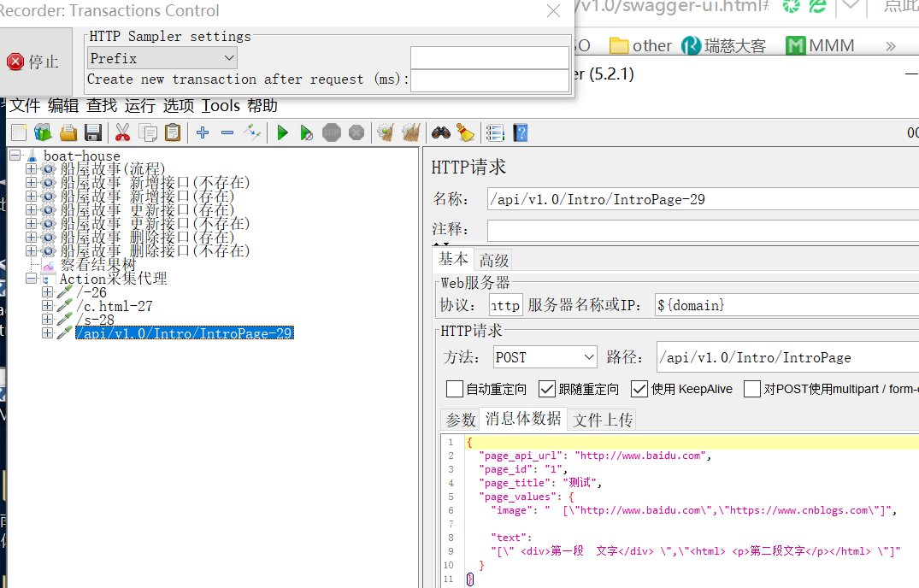Open the POST method dropdown
The image size is (919, 588).
tap(545, 357)
